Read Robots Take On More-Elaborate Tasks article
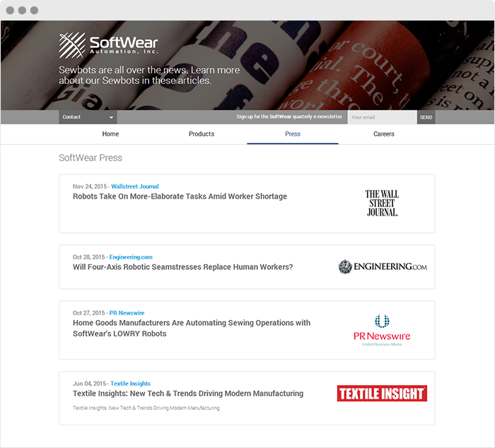495x448 pixels. [x=180, y=196]
